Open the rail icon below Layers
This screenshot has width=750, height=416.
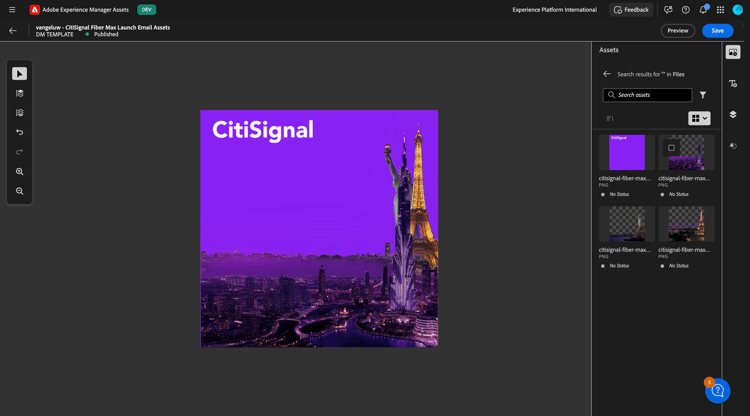pos(733,146)
